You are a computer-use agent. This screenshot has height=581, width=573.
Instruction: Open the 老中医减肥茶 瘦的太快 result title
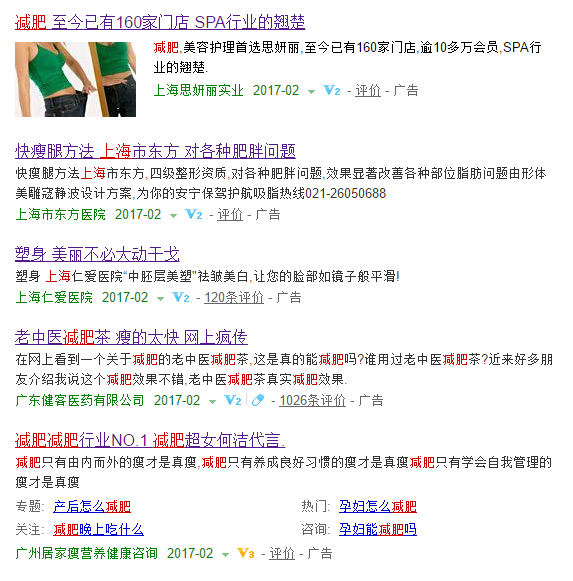point(131,337)
